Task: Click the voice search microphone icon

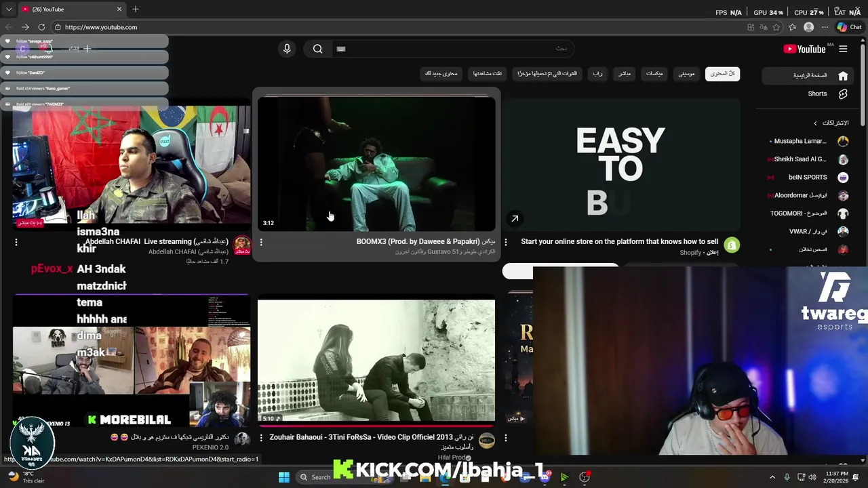Action: pyautogui.click(x=287, y=49)
